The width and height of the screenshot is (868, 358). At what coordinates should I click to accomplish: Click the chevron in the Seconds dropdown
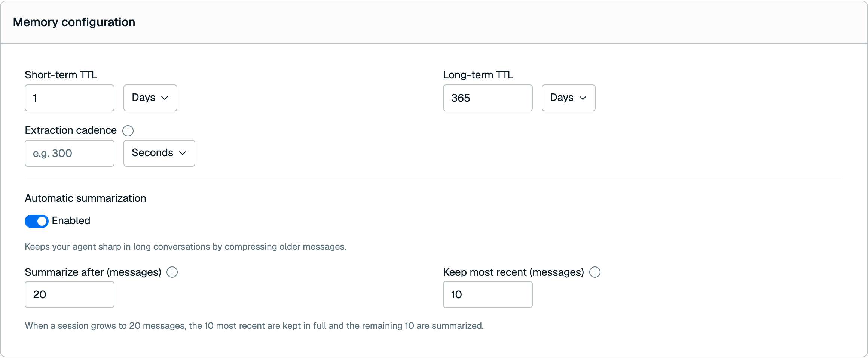183,153
